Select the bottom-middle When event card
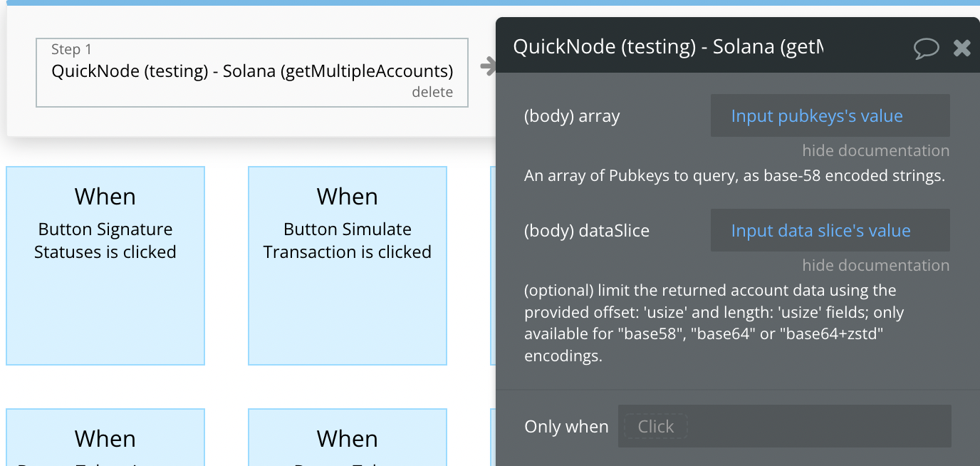This screenshot has height=466, width=980. pyautogui.click(x=348, y=437)
